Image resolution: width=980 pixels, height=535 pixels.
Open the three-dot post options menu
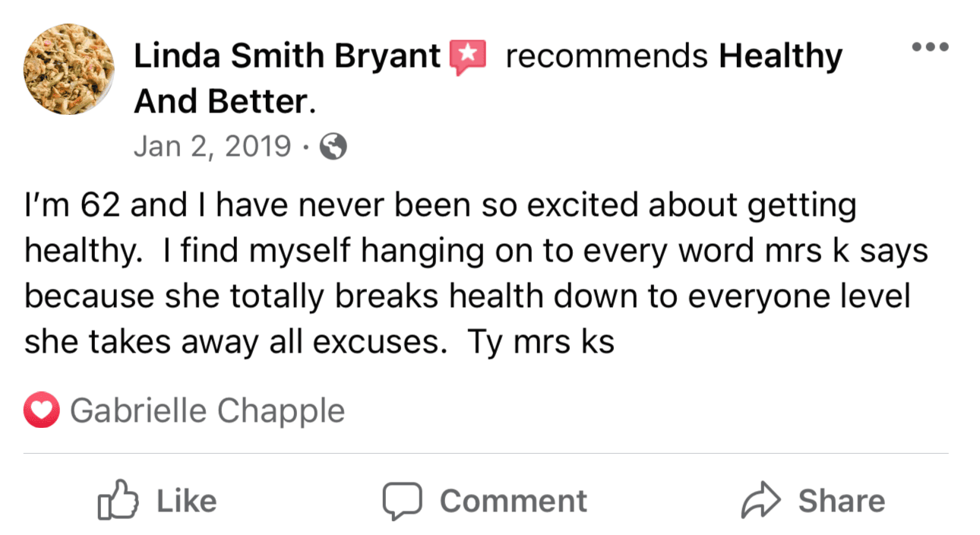[931, 46]
